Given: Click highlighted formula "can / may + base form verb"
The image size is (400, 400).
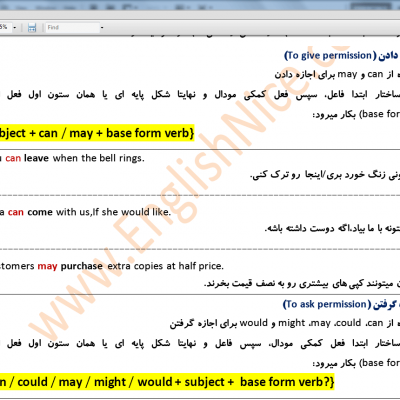Looking at the screenshot, I should pos(114,133).
